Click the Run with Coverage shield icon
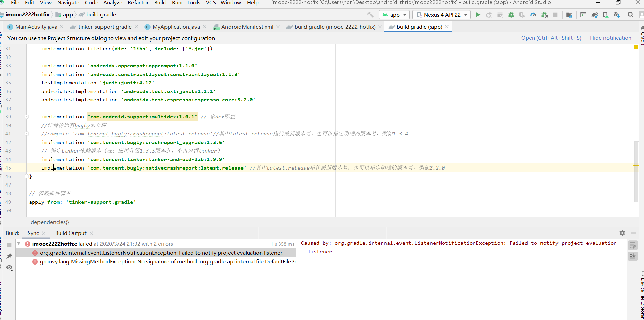 click(522, 15)
